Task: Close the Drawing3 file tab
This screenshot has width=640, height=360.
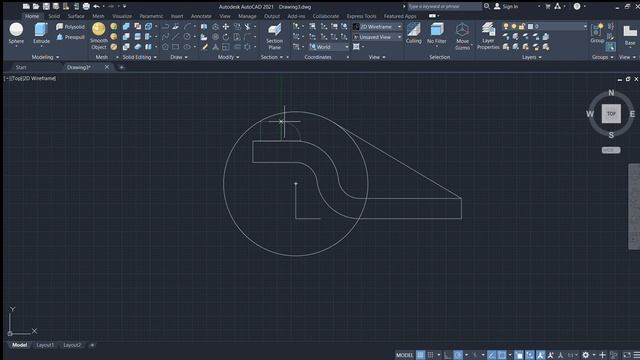Action: point(107,67)
